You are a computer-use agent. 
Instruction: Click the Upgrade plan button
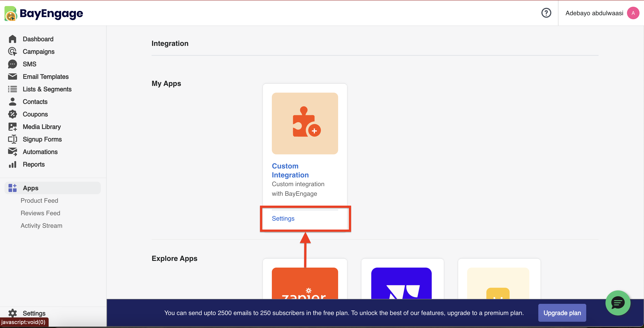coord(562,313)
